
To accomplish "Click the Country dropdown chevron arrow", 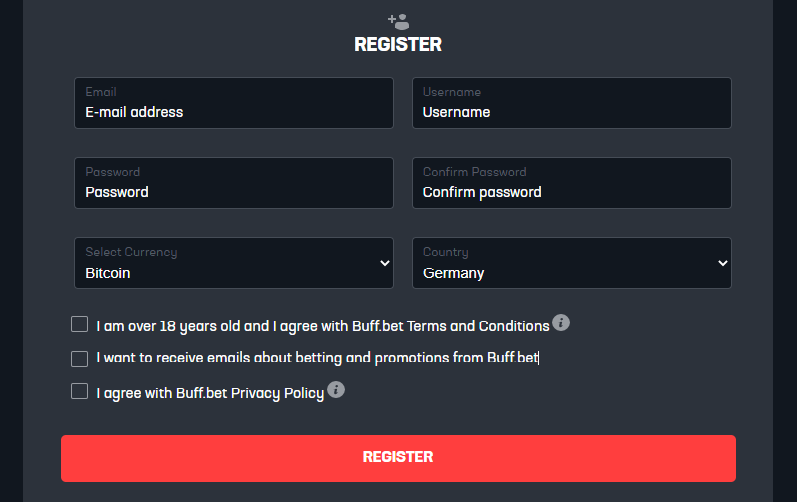I will tap(722, 263).
